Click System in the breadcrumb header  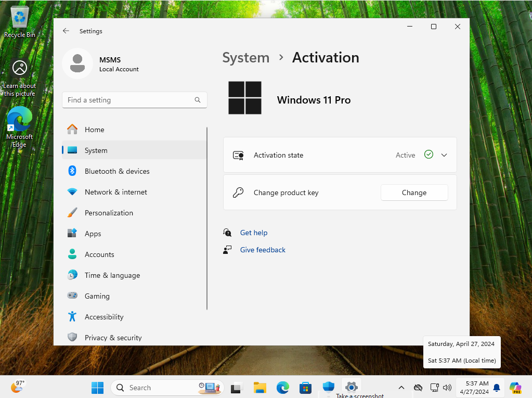246,57
